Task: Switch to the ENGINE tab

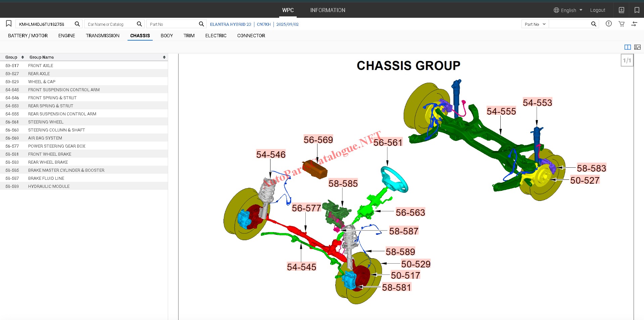Action: pyautogui.click(x=66, y=36)
